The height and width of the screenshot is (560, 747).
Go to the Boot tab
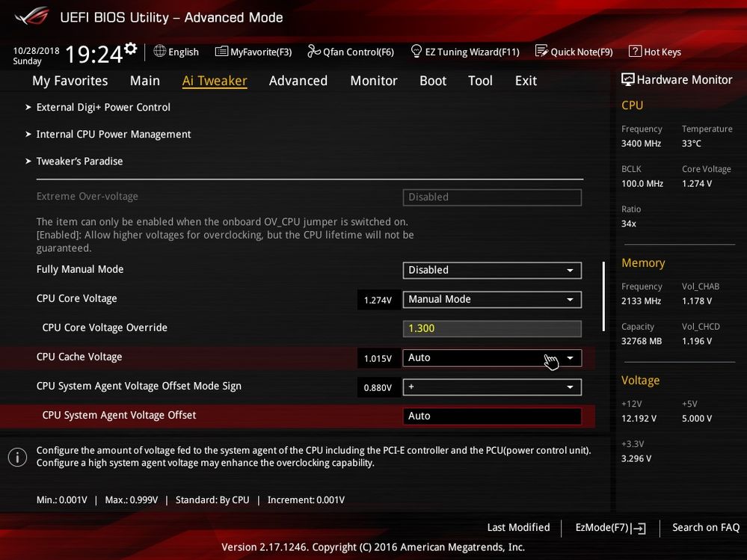tap(433, 81)
